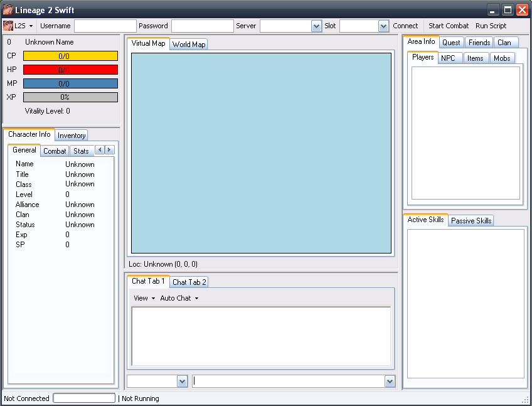The image size is (532, 406).
Task: Open the View dropdown in chat
Action: (x=144, y=298)
